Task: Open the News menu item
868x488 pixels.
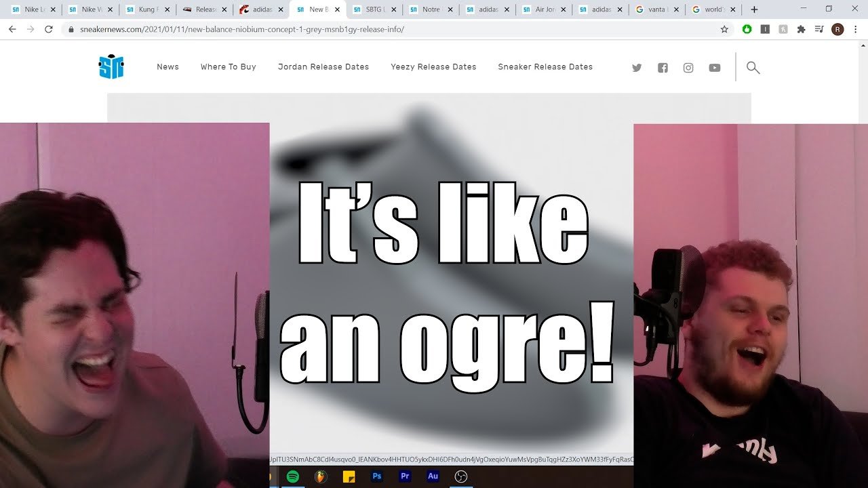Action: [x=167, y=67]
